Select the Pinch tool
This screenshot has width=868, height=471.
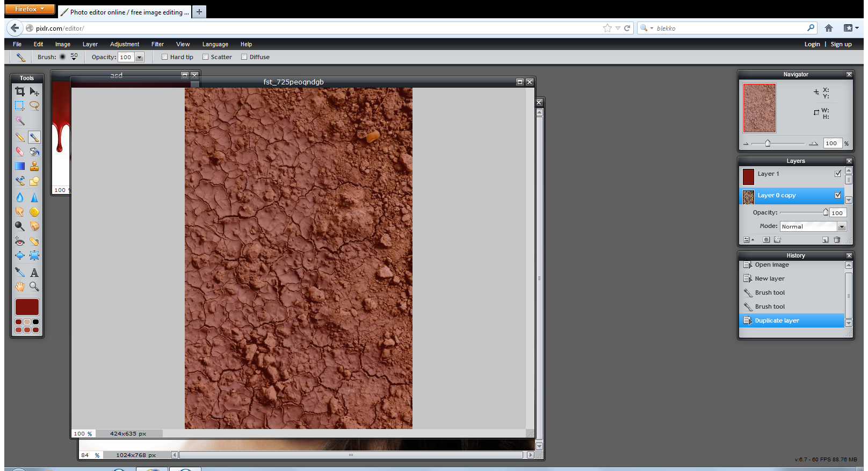click(x=34, y=255)
